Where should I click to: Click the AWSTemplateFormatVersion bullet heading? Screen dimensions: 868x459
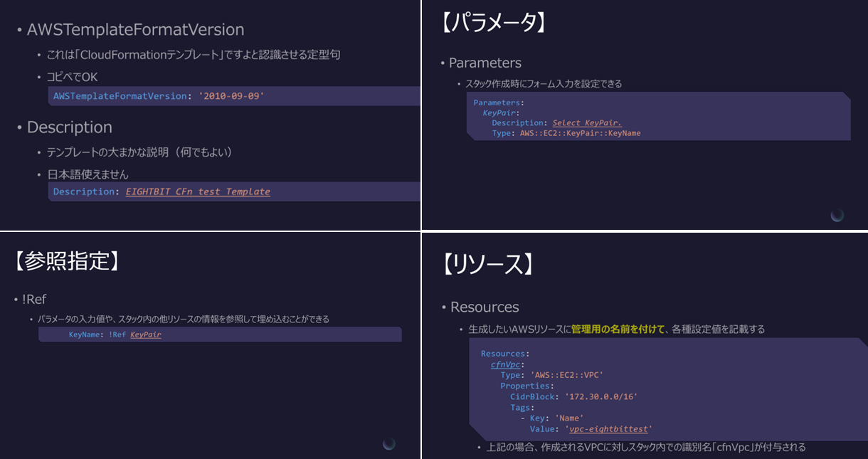pyautogui.click(x=135, y=30)
